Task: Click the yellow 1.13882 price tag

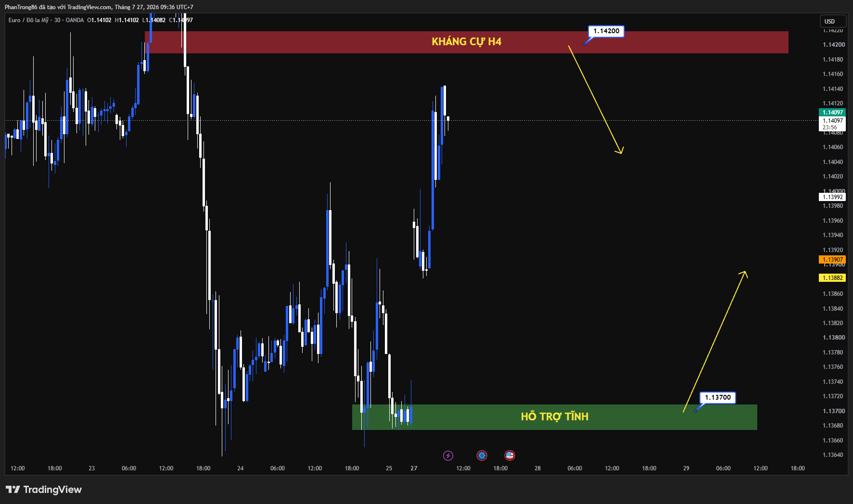Action: [832, 278]
